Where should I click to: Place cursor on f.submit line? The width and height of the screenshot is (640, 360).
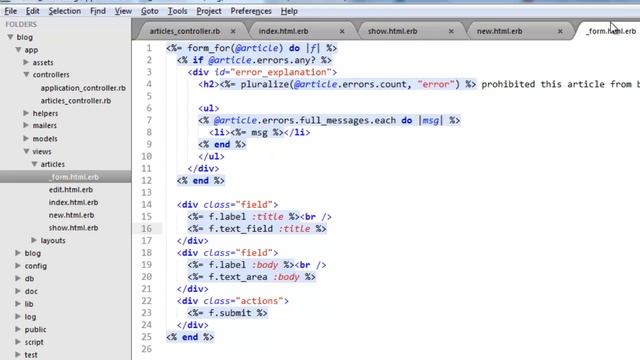click(227, 313)
